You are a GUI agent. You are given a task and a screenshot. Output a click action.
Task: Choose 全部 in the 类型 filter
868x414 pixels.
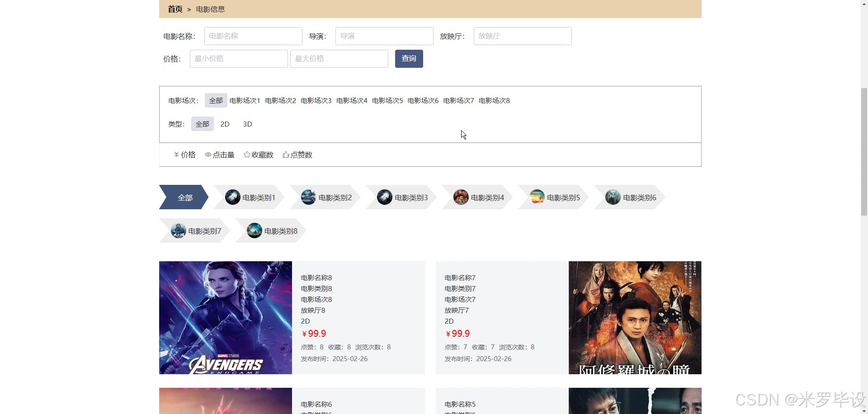203,124
